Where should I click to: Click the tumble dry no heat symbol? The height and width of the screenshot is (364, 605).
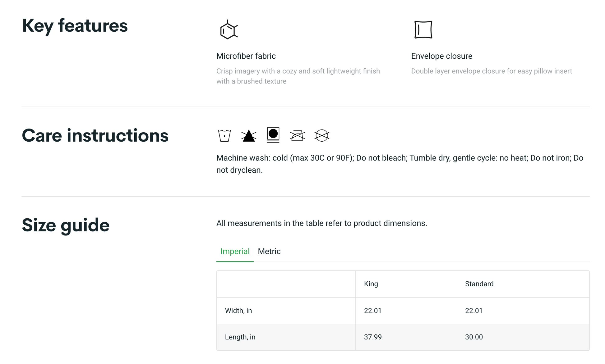click(273, 135)
